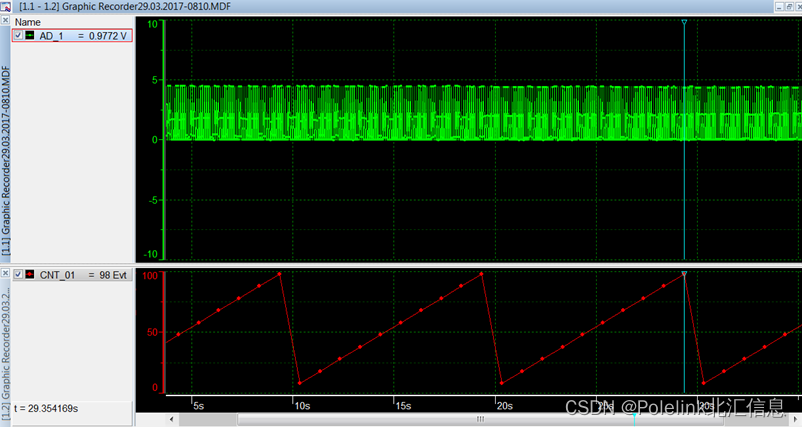Close the lower [1.2] recorder panel
The height and width of the screenshot is (427, 802).
tap(5, 273)
